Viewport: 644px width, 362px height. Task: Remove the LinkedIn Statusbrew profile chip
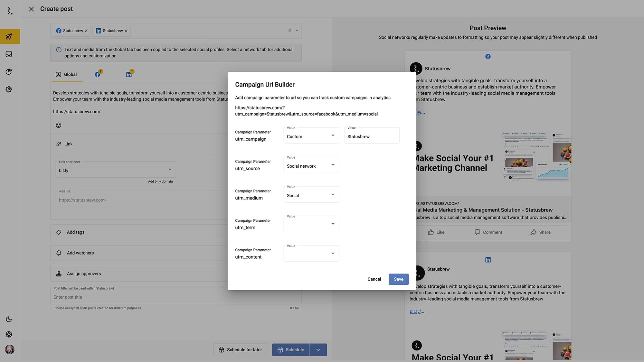pos(126,31)
